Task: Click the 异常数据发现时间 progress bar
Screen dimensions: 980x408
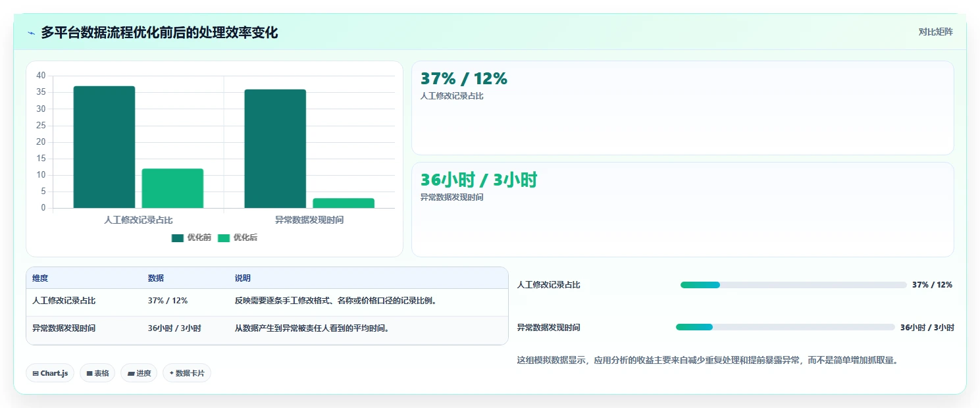Action: (785, 327)
